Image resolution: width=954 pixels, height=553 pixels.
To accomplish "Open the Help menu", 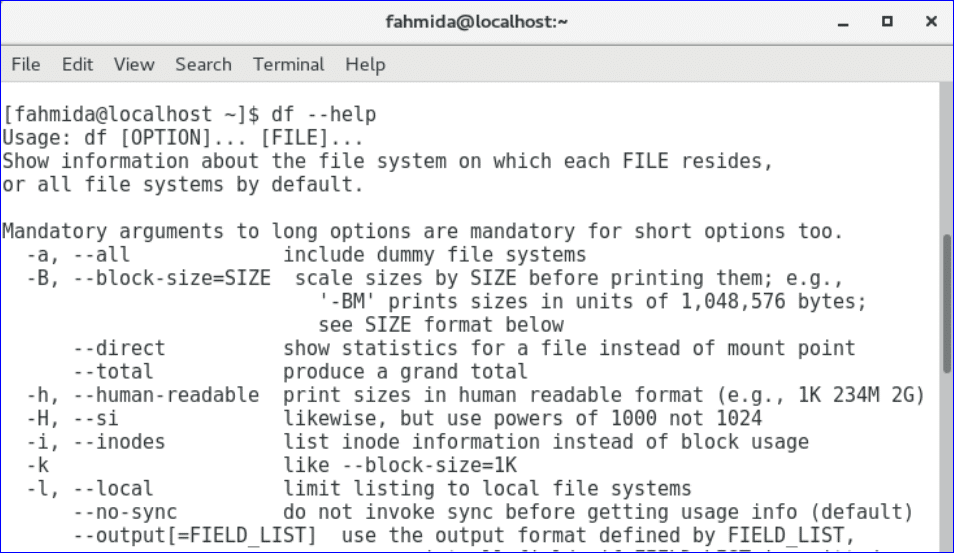I will [x=365, y=64].
